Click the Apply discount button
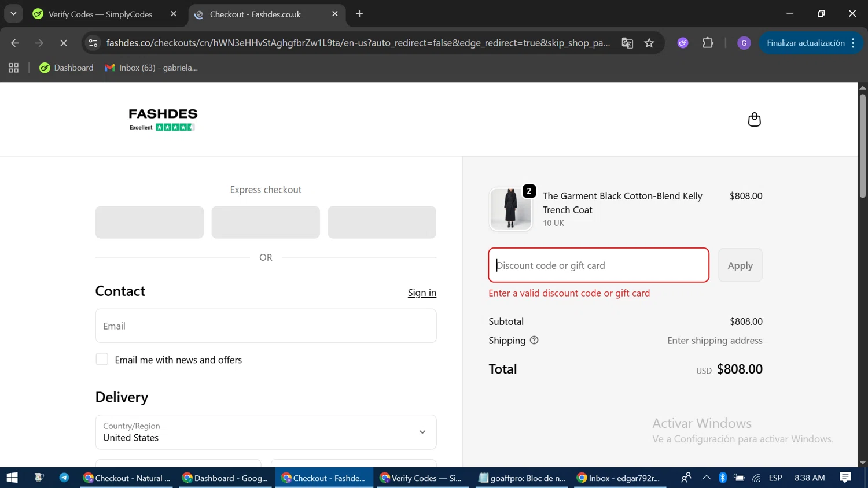The width and height of the screenshot is (868, 488). coord(740,265)
